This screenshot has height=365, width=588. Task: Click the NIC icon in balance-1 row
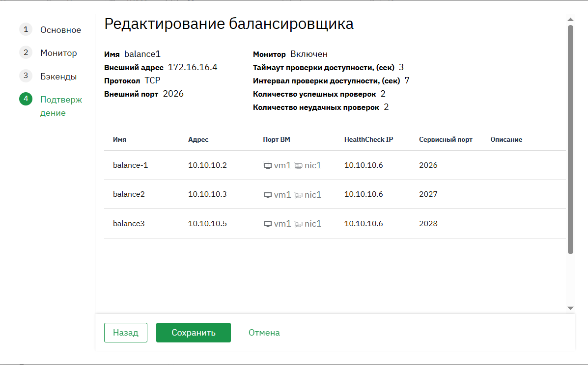click(299, 166)
